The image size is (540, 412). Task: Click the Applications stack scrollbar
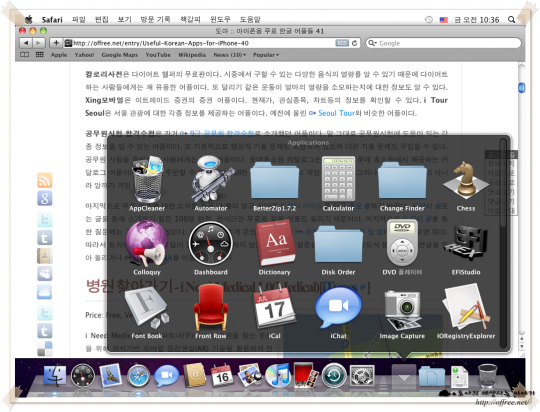(503, 183)
